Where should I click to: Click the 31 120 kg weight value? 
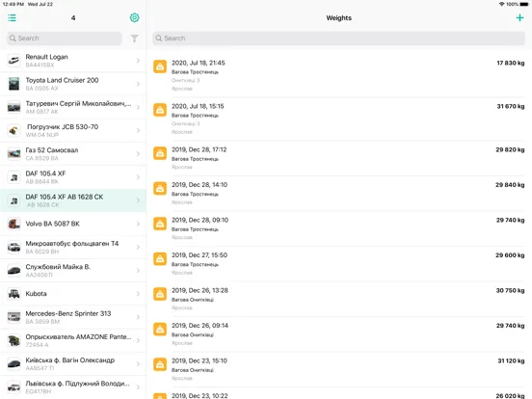coord(511,361)
